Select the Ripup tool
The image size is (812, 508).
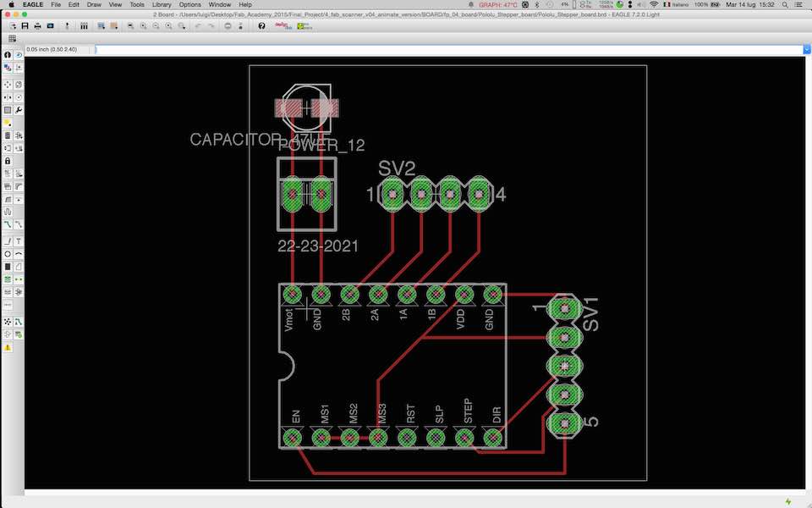point(19,224)
